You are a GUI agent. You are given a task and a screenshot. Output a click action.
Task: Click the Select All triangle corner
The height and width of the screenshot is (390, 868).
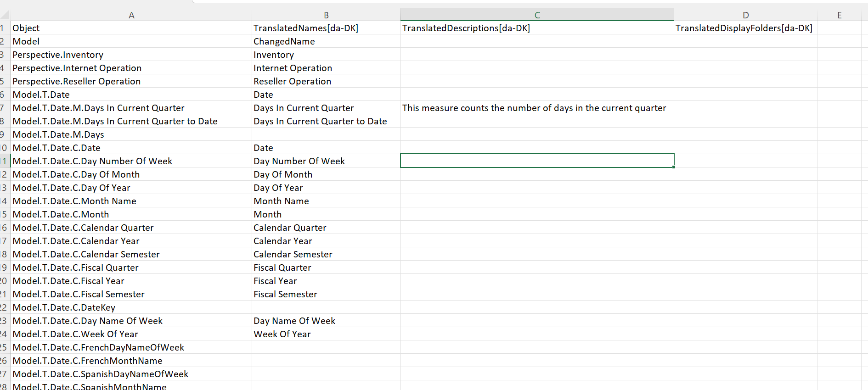pyautogui.click(x=6, y=14)
